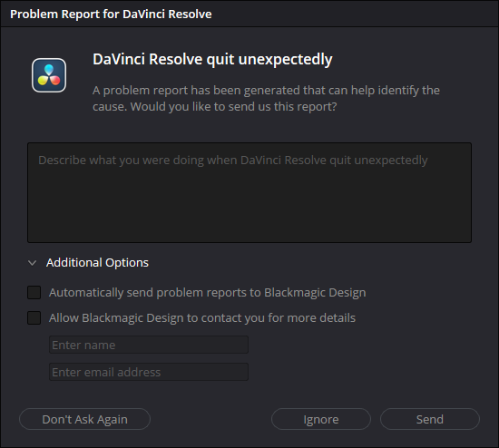
Task: Click the 'DaVinci Resolve quit unexpectedly' heading
Action: [212, 60]
